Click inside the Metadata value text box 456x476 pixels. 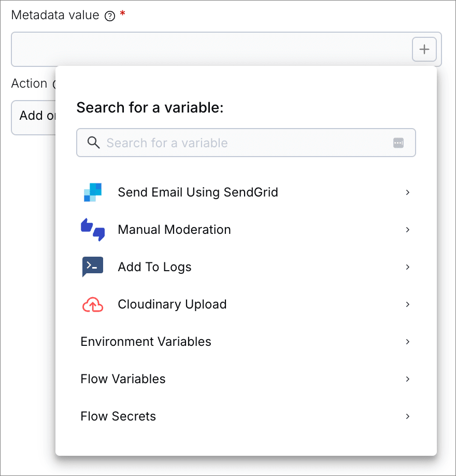pos(207,50)
